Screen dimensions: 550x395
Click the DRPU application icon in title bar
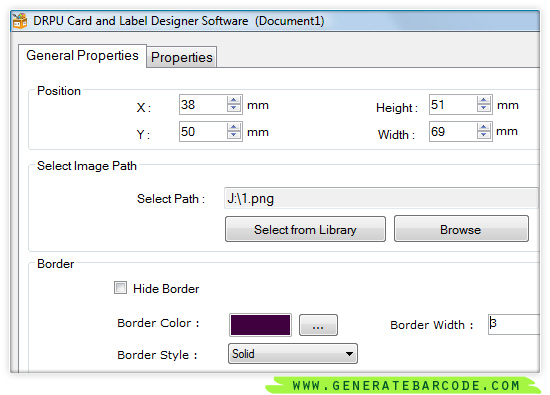pyautogui.click(x=20, y=20)
